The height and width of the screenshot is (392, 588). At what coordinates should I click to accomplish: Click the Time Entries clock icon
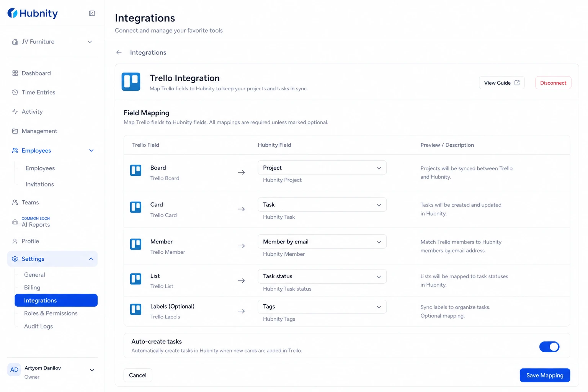pos(15,92)
